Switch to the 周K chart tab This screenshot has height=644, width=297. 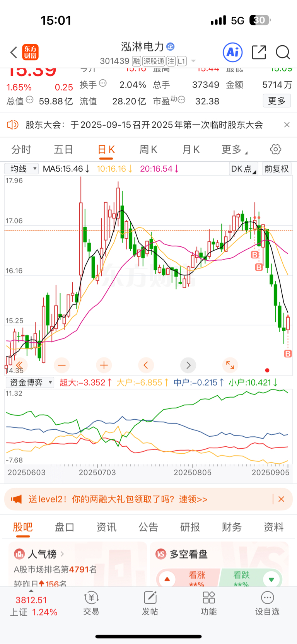(148, 150)
